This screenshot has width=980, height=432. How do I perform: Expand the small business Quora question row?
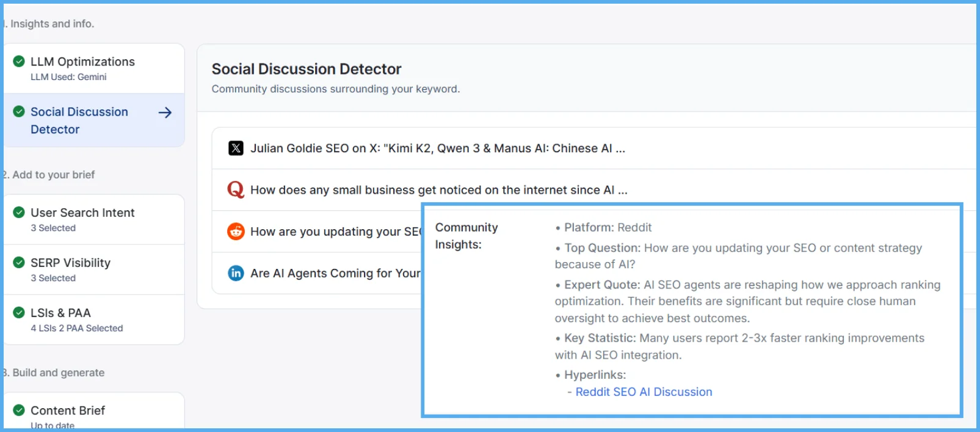pyautogui.click(x=438, y=190)
